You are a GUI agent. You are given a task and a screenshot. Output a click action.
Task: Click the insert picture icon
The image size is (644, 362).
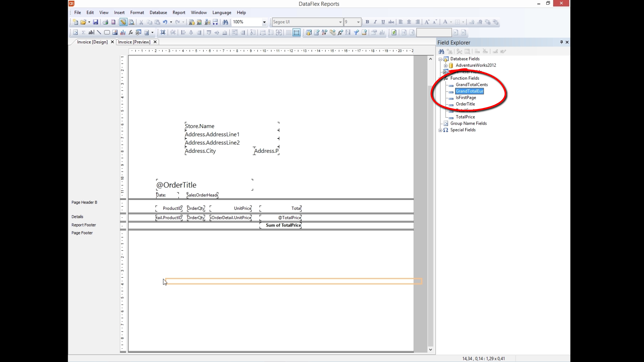pos(115,33)
